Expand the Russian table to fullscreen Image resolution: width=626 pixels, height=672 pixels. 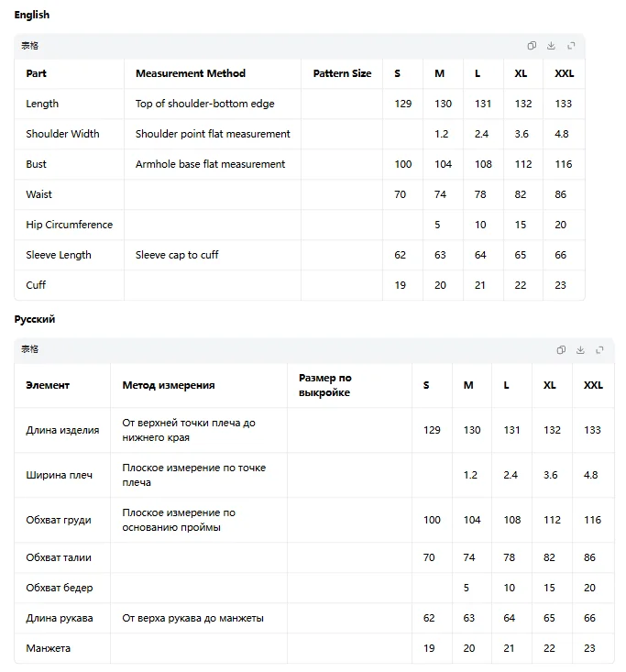pyautogui.click(x=599, y=349)
